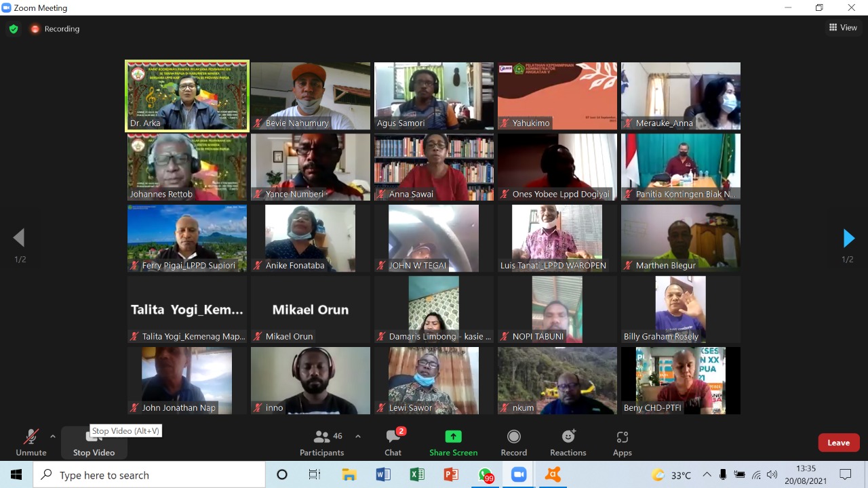Unmute the microphone
This screenshot has height=488, width=868.
coord(31,443)
